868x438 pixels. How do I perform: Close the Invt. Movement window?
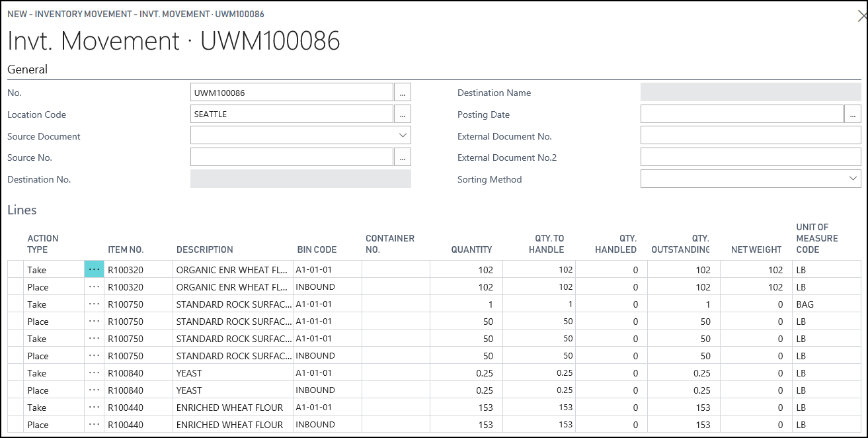tap(861, 17)
